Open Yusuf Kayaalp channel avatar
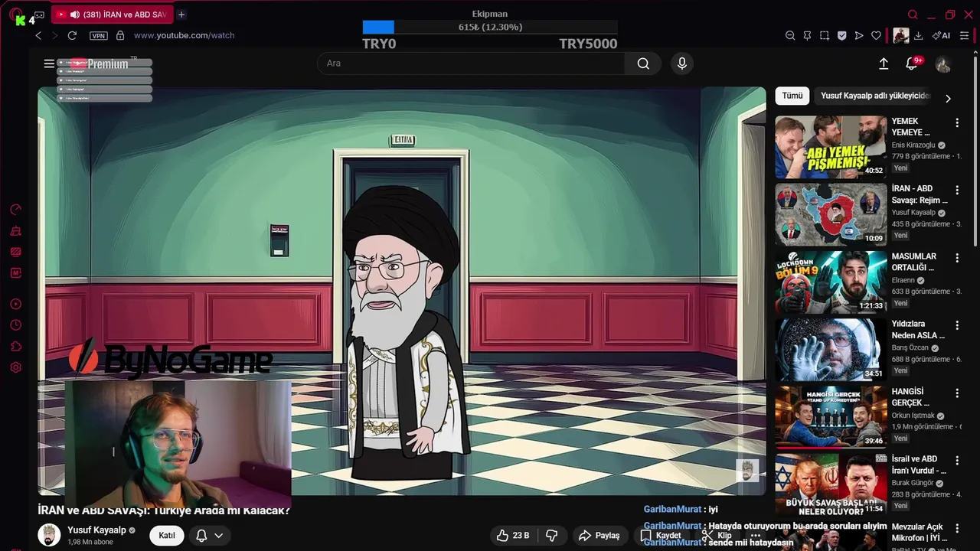The image size is (980, 551). pos(50,535)
